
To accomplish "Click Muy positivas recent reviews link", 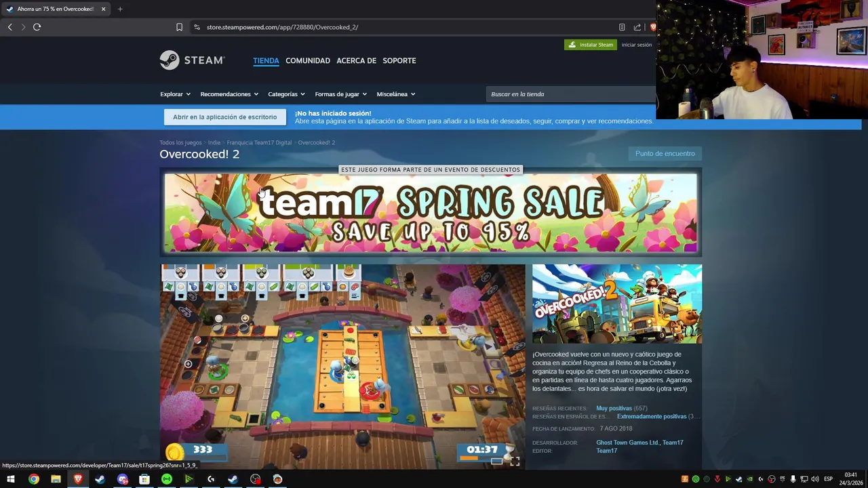I will [x=614, y=409].
